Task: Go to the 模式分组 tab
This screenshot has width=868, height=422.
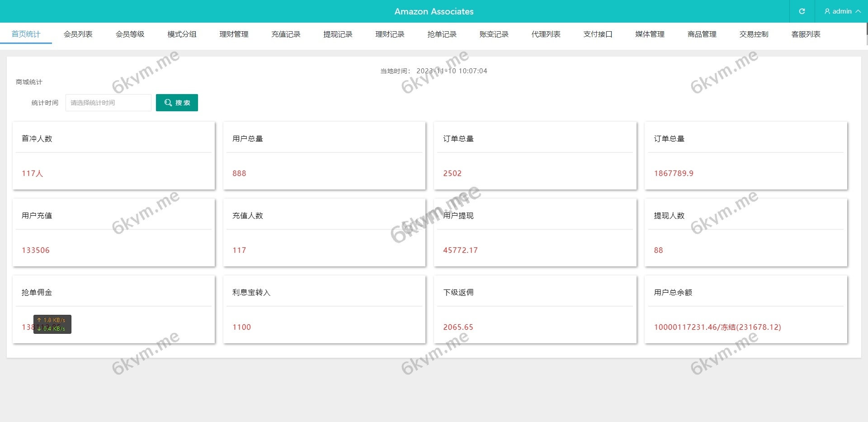Action: tap(182, 34)
